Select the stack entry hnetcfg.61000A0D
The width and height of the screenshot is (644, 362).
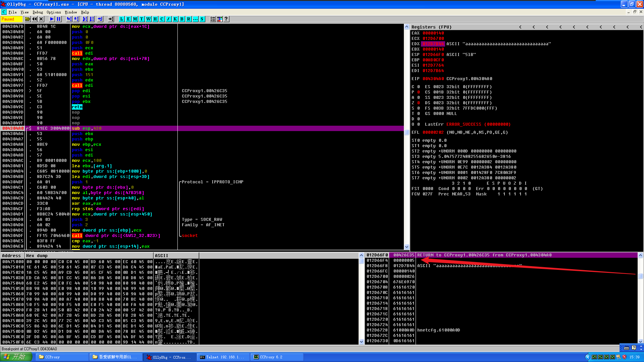501,330
